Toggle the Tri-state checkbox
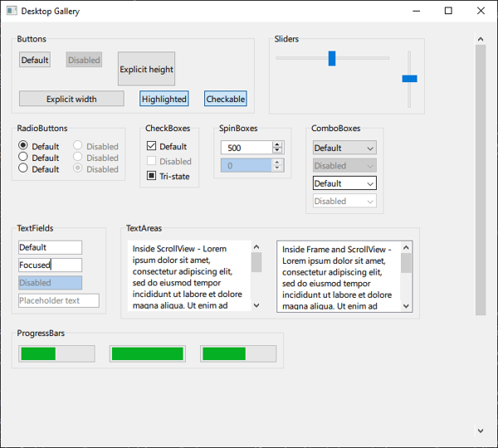The image size is (498, 448). tap(151, 176)
